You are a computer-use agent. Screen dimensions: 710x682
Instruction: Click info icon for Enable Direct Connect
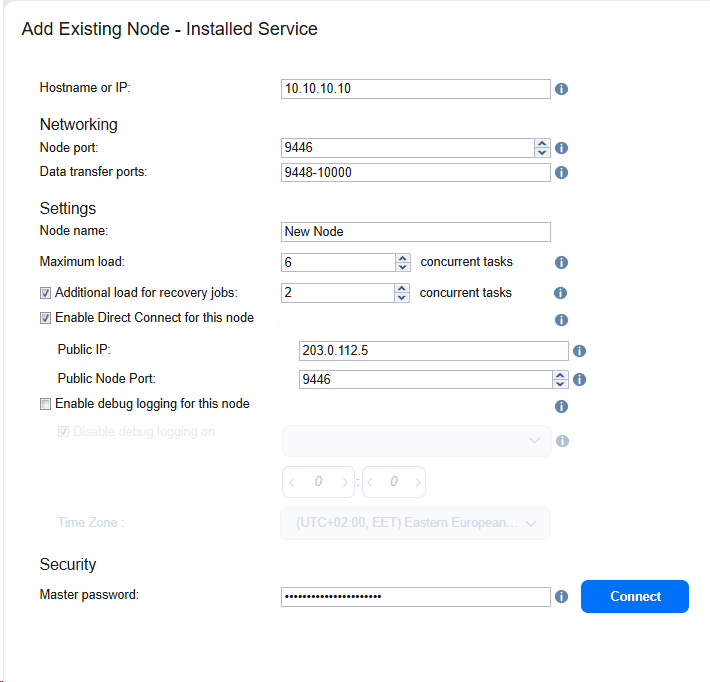tap(561, 320)
